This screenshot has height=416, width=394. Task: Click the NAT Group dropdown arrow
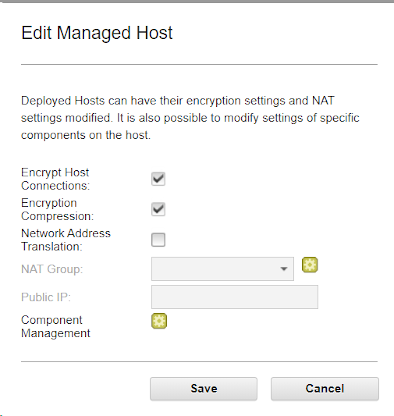point(284,269)
